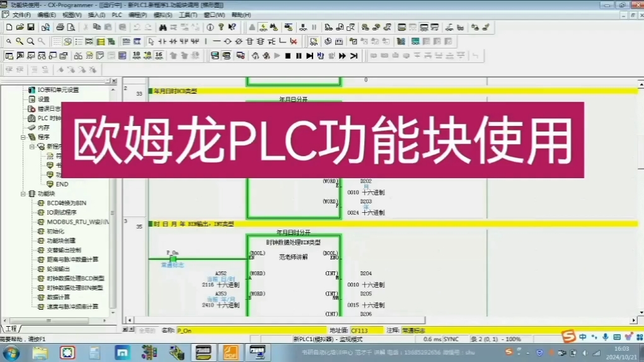This screenshot has width=644, height=362.
Task: Select IO测试程序 function block
Action: click(62, 212)
